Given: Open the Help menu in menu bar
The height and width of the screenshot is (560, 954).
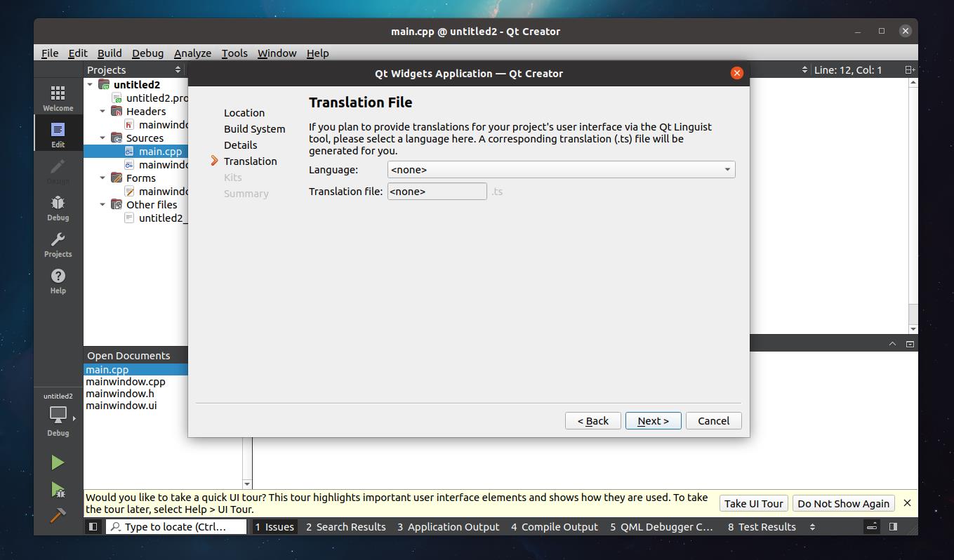Looking at the screenshot, I should coord(317,53).
